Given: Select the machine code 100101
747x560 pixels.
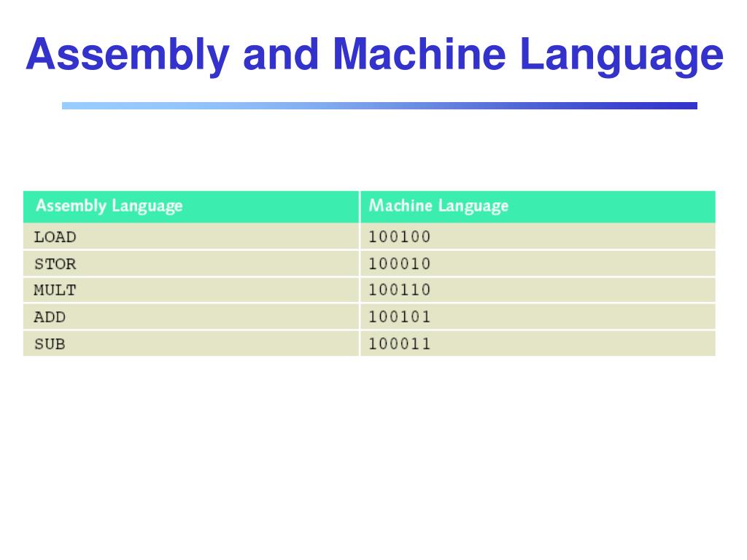Looking at the screenshot, I should 399,316.
